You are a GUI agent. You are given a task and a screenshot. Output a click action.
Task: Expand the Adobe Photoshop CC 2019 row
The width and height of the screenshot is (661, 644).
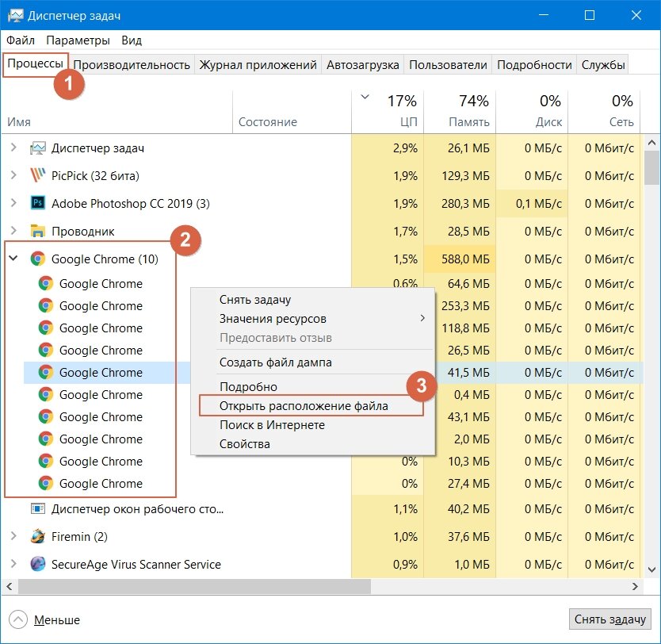13,203
